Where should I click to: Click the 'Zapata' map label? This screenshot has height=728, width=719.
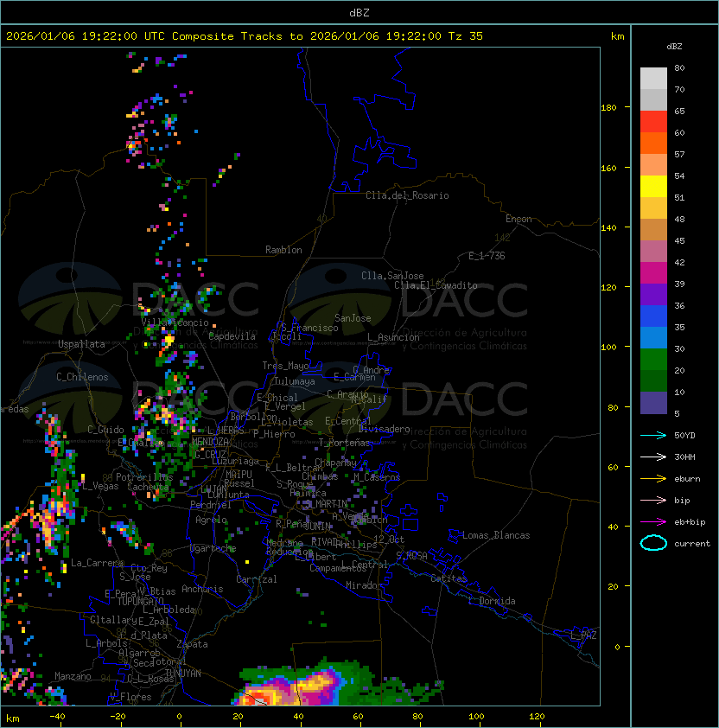(192, 644)
